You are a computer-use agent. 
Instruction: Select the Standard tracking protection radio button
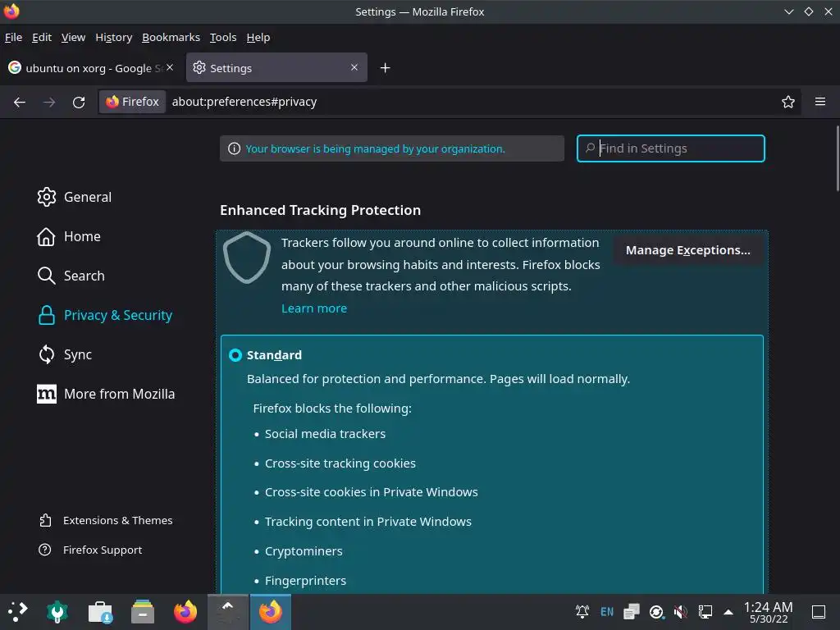(235, 355)
